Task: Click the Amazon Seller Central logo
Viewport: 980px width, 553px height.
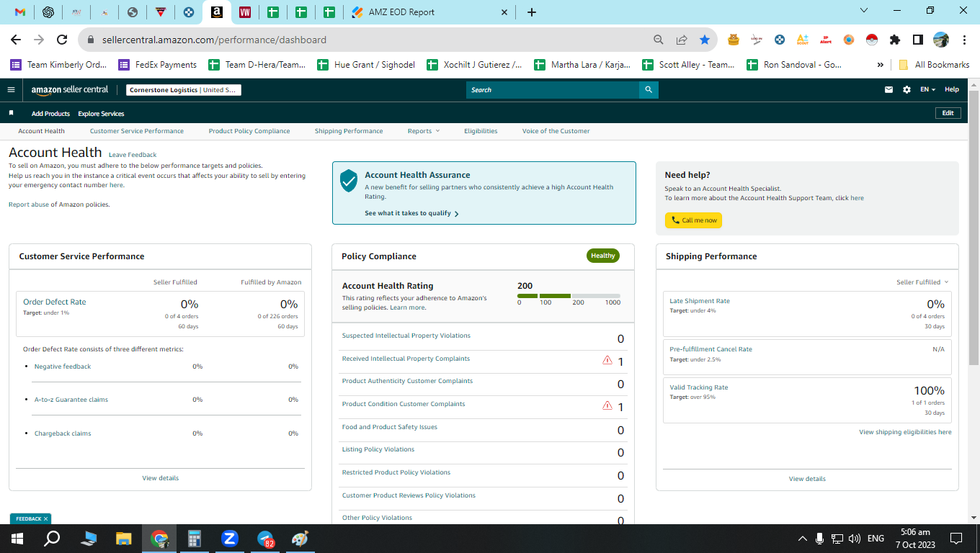Action: [70, 90]
